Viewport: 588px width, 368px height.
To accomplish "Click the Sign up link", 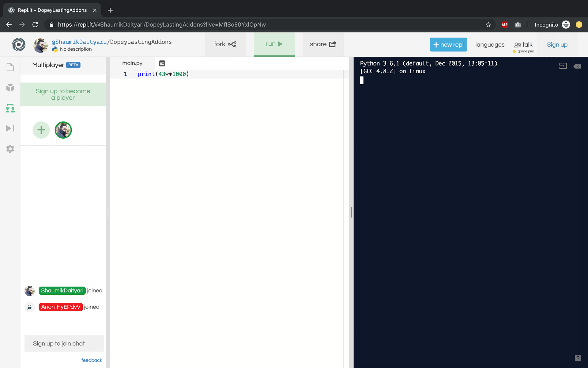I will (557, 44).
